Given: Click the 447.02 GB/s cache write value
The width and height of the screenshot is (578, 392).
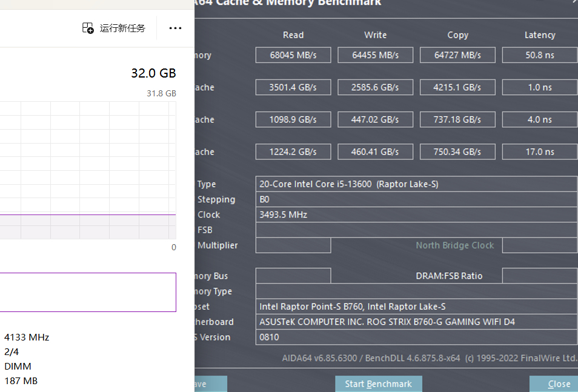Looking at the screenshot, I should 375,119.
